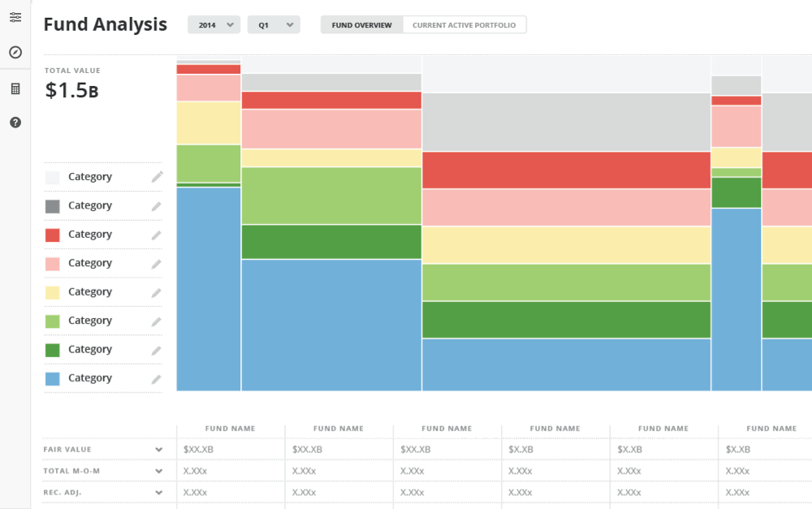Switch to Current Active Portfolio tab

pyautogui.click(x=464, y=25)
